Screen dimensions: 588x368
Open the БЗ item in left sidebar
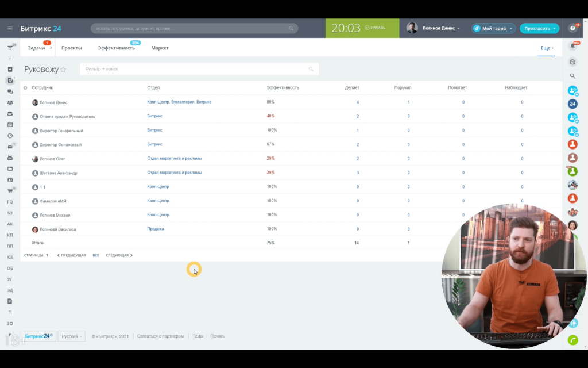(10, 213)
